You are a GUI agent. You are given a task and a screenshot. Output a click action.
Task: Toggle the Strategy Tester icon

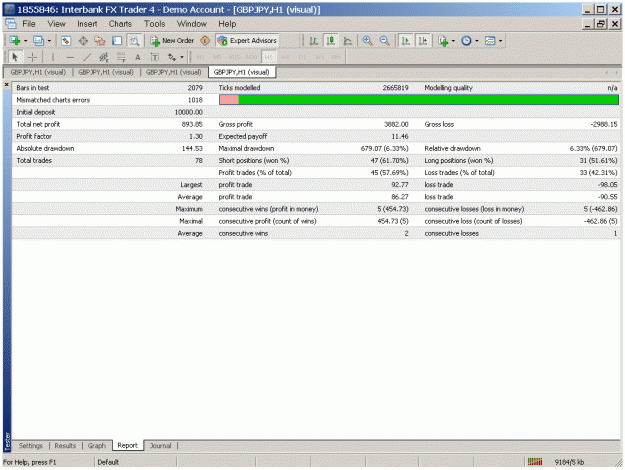point(134,41)
